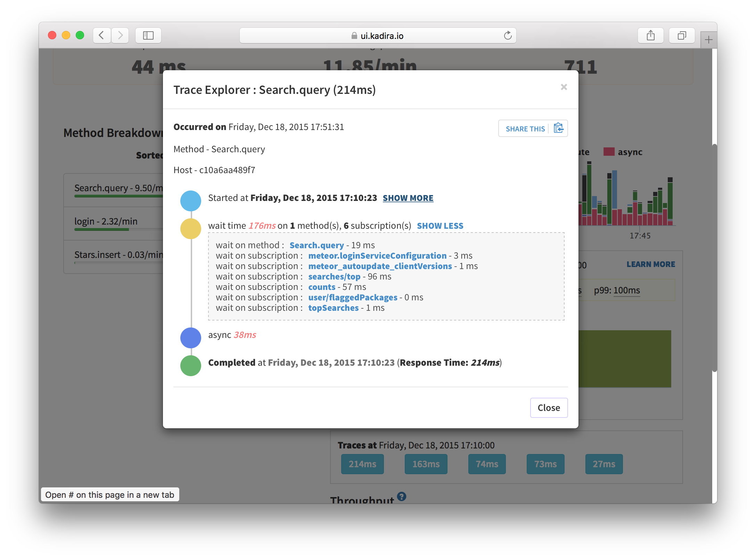Click the Throughput help question icon

(402, 496)
